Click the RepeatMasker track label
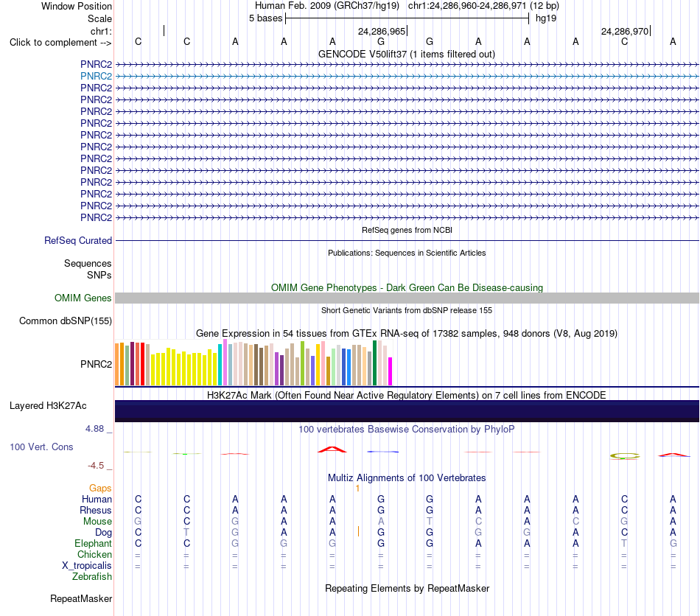Screen dimensions: 700x616 [81, 598]
